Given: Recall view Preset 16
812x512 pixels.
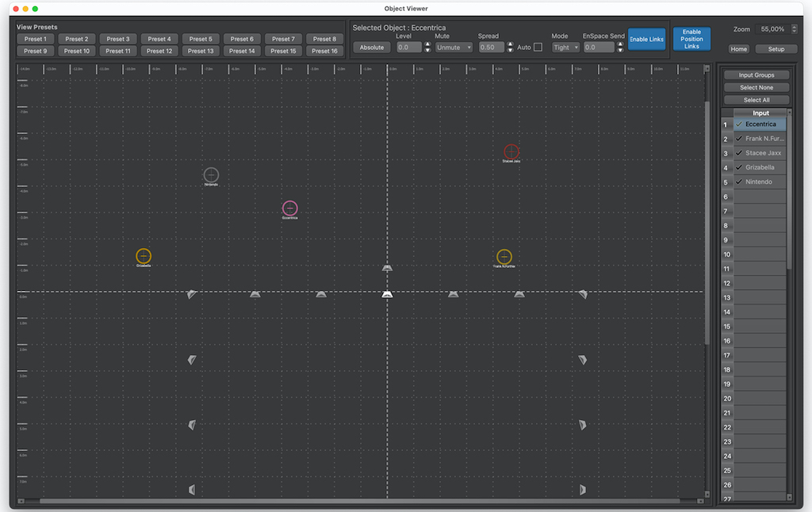Looking at the screenshot, I should point(324,51).
